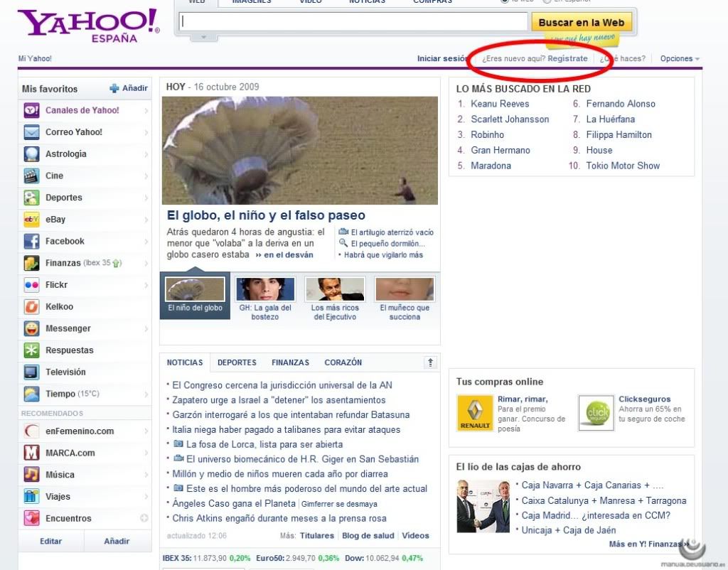Switch to the NOTICIAS tab

[185, 362]
